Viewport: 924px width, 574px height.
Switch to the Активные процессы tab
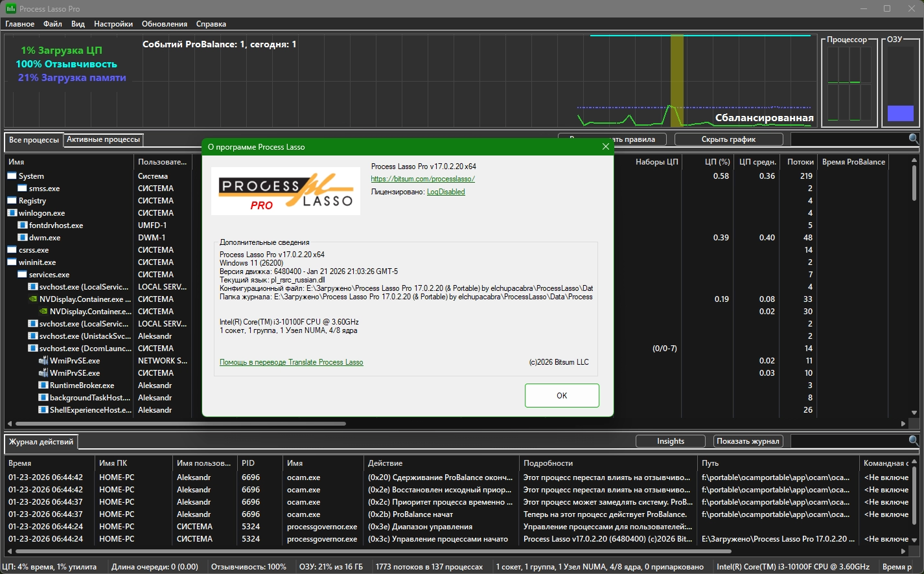(x=103, y=139)
